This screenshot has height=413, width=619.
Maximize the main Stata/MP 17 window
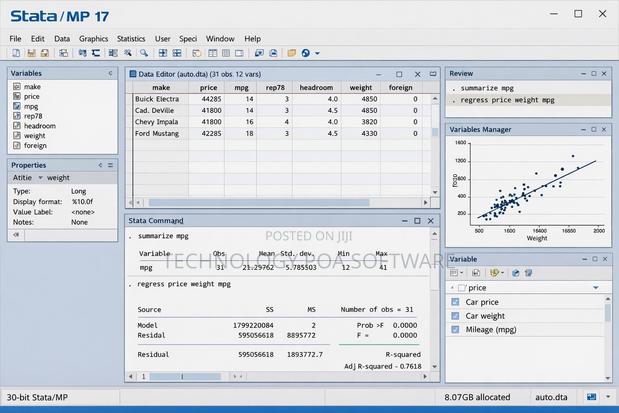[578, 14]
